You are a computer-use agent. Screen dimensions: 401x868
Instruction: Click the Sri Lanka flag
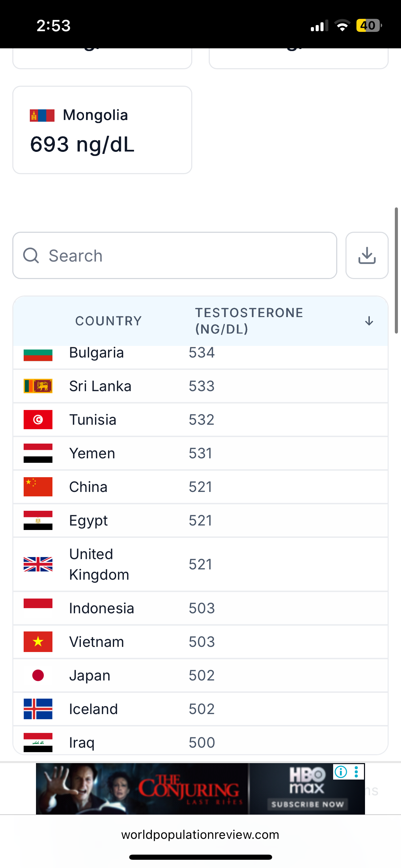[38, 386]
